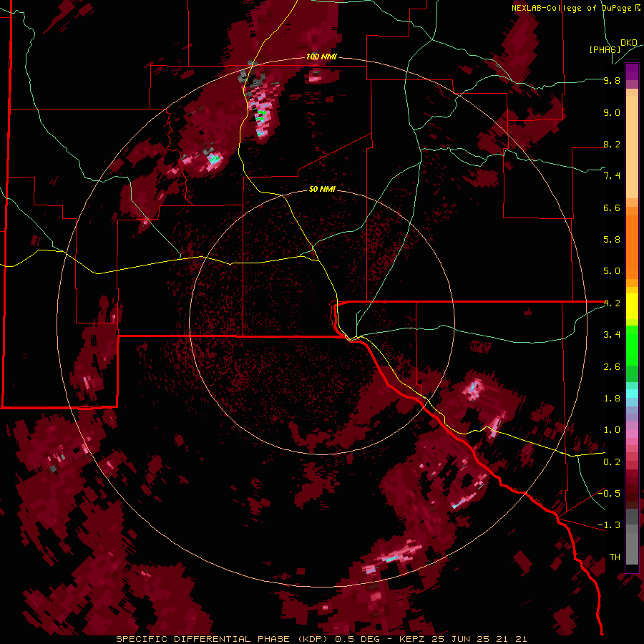Pick the purple top band of the color bar
Screen dimensions: 644x644
(x=632, y=72)
